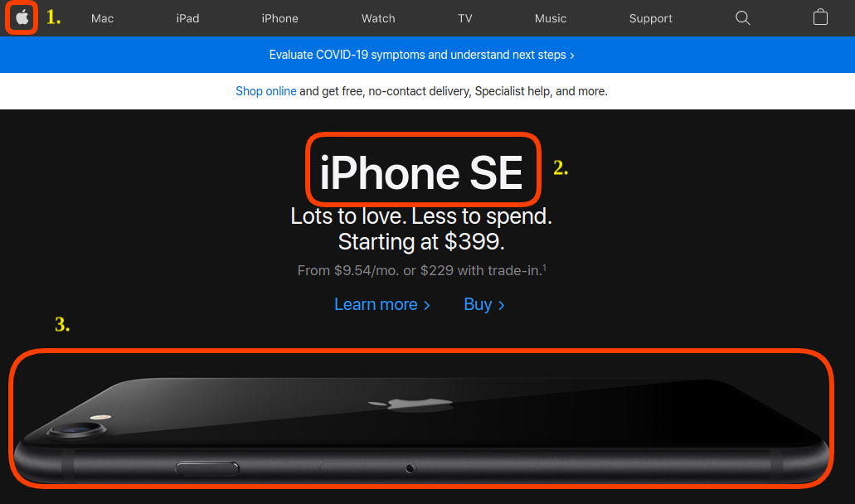Open the Evaluate COVID-19 symptoms banner
The width and height of the screenshot is (855, 504).
(421, 55)
